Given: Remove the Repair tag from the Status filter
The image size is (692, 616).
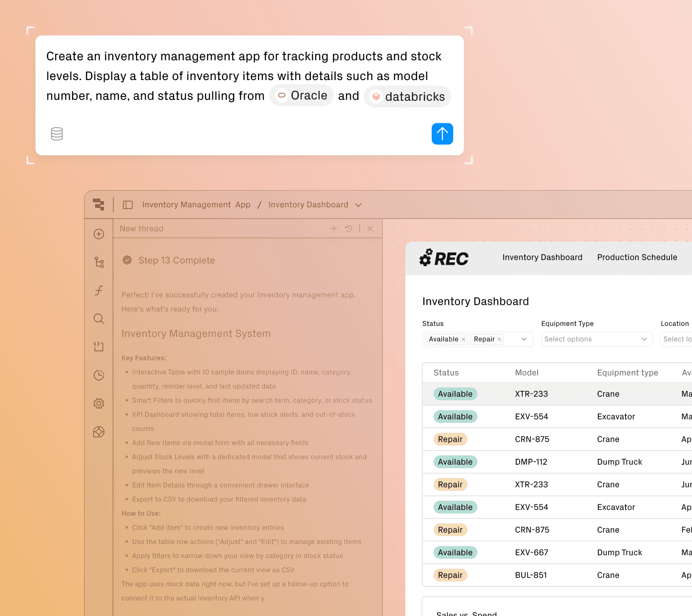Looking at the screenshot, I should (499, 339).
